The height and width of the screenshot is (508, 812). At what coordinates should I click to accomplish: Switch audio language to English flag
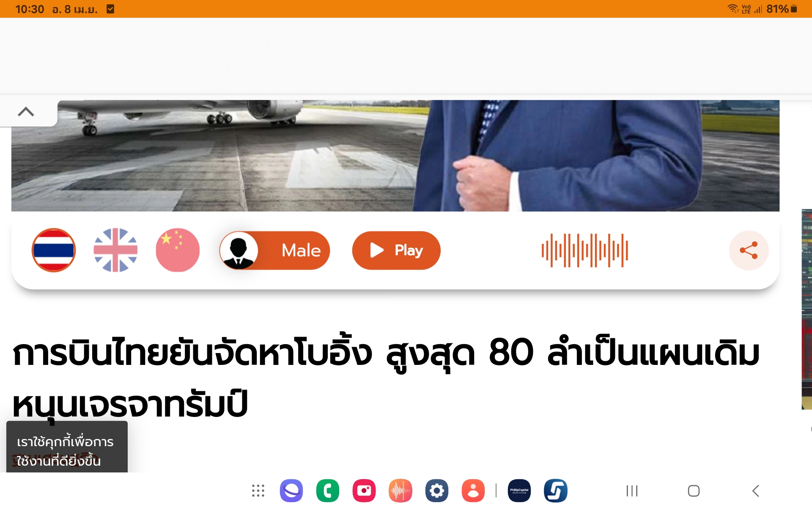115,250
